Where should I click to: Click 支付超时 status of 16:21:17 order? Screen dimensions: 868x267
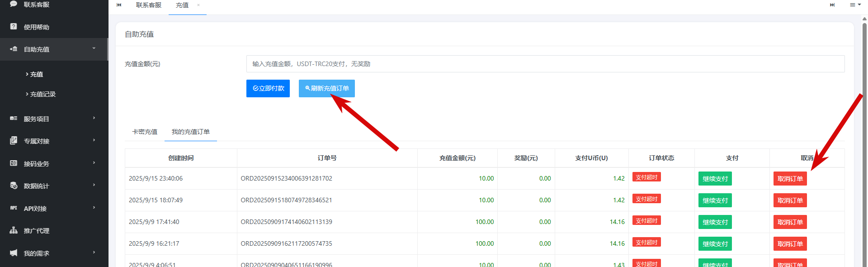coord(646,242)
